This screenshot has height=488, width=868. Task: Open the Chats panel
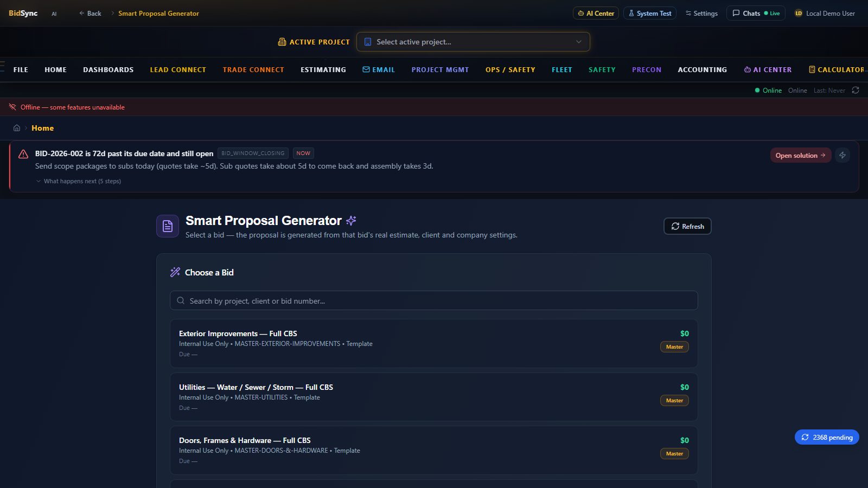(756, 13)
